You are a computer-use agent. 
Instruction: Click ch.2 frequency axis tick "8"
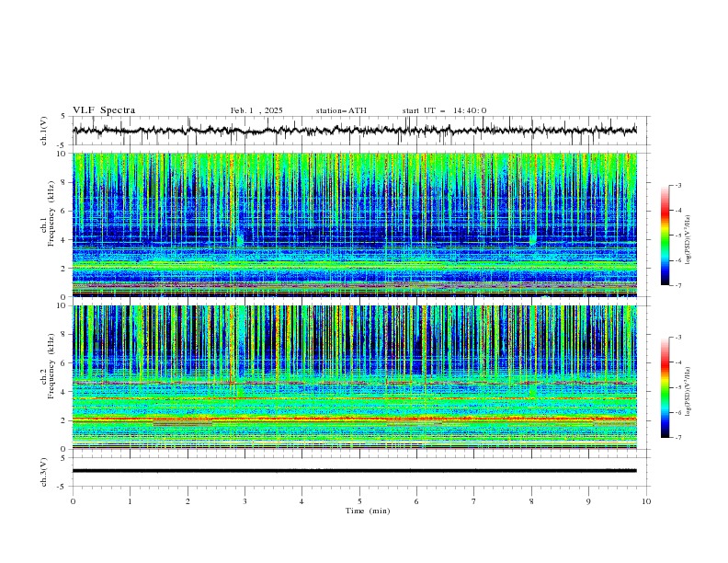[x=64, y=335]
